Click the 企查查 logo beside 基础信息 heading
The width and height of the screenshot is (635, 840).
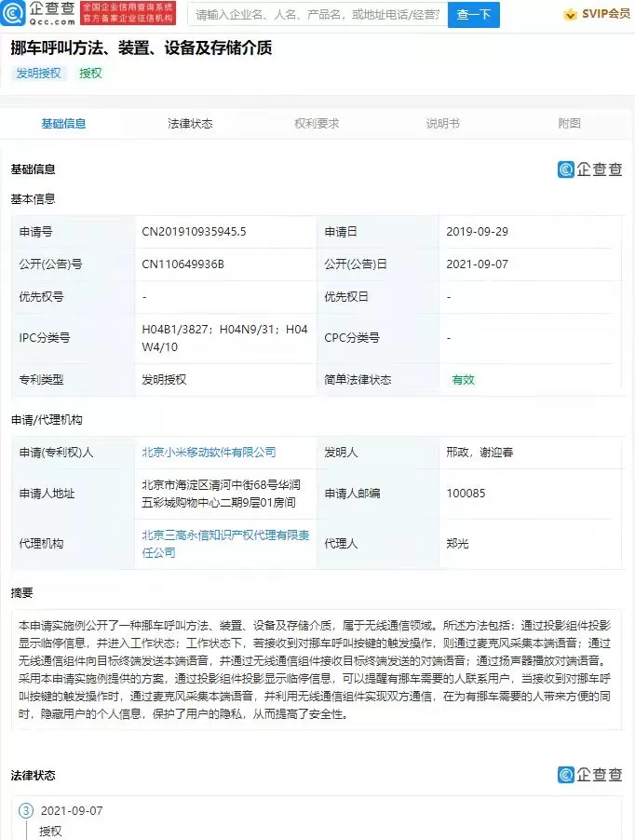[x=589, y=169]
